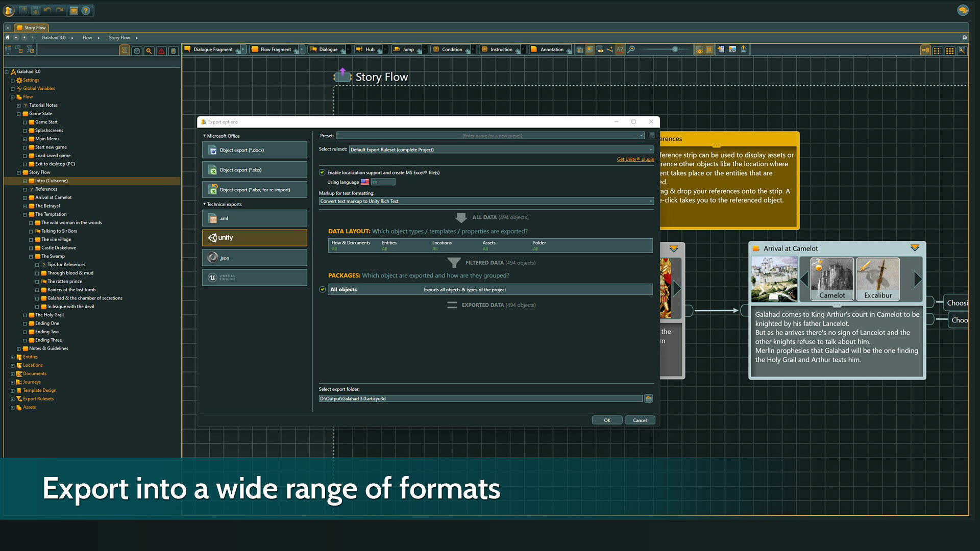Choose Object export (*.docx) format

tap(254, 149)
